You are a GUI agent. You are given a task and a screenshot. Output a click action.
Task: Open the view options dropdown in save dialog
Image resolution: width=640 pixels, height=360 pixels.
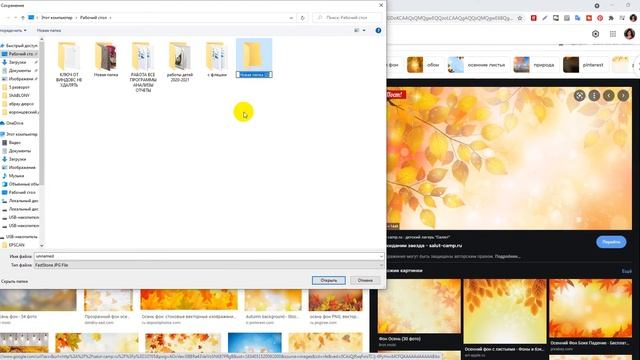[x=364, y=30]
